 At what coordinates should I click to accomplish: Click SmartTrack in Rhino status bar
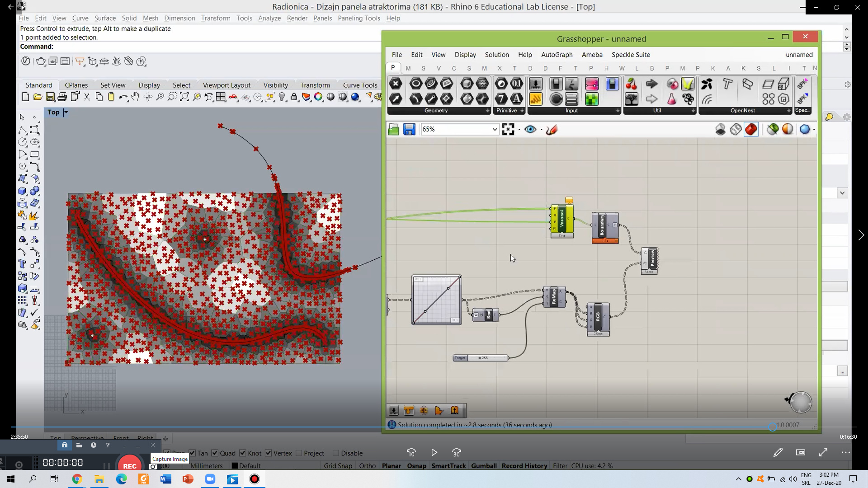448,466
